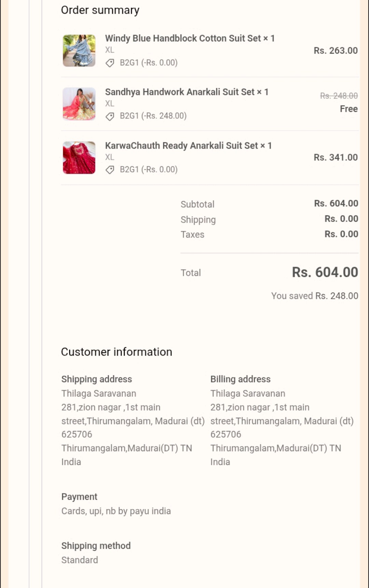369x588 pixels.
Task: Click the Free price label
Action: [348, 109]
